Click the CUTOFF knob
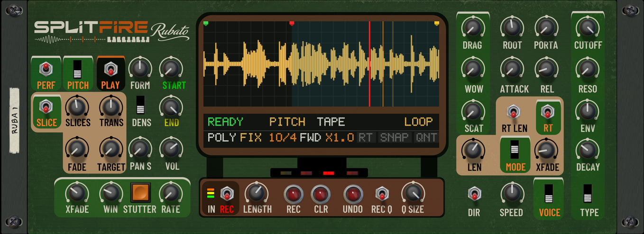 click(x=588, y=27)
